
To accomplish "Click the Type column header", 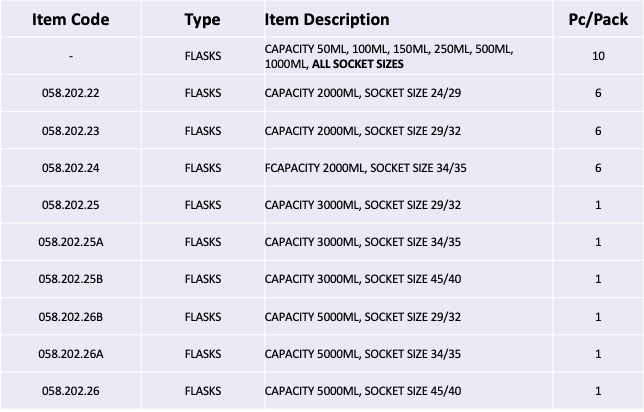I will [x=203, y=19].
